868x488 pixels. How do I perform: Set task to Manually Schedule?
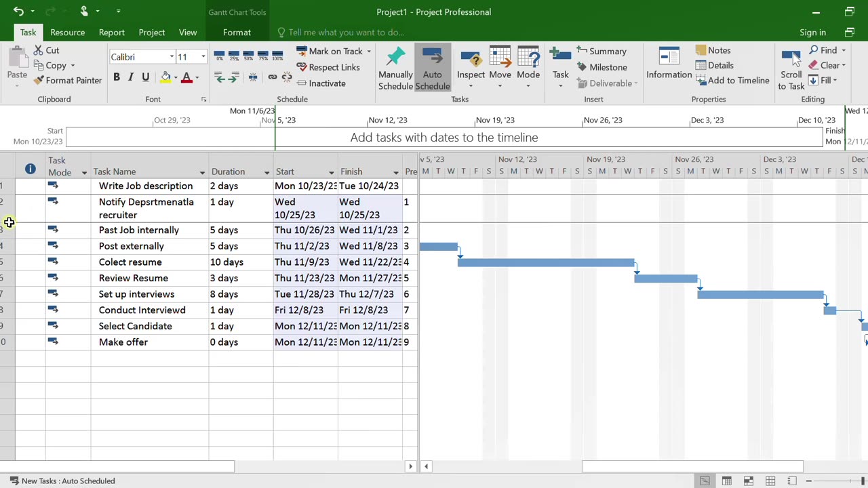(x=395, y=69)
